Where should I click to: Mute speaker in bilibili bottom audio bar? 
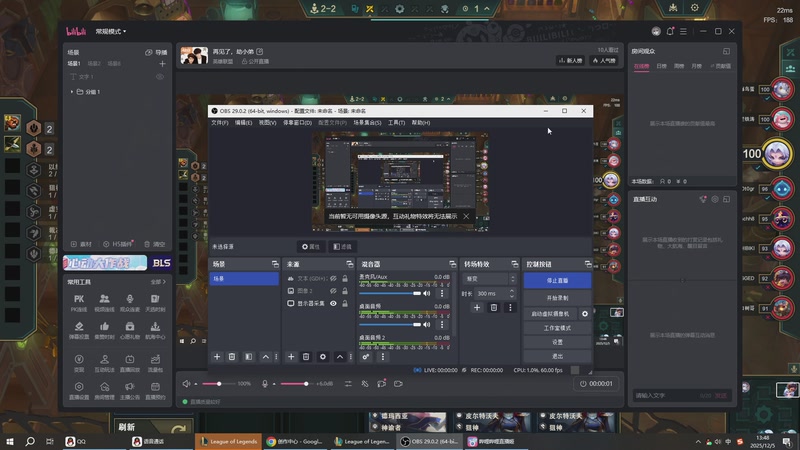click(187, 384)
